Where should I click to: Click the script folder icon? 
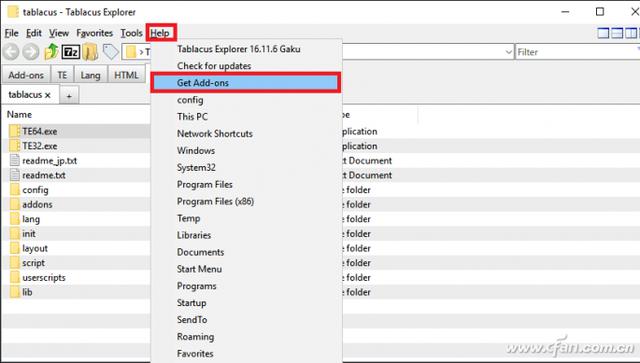[x=14, y=263]
